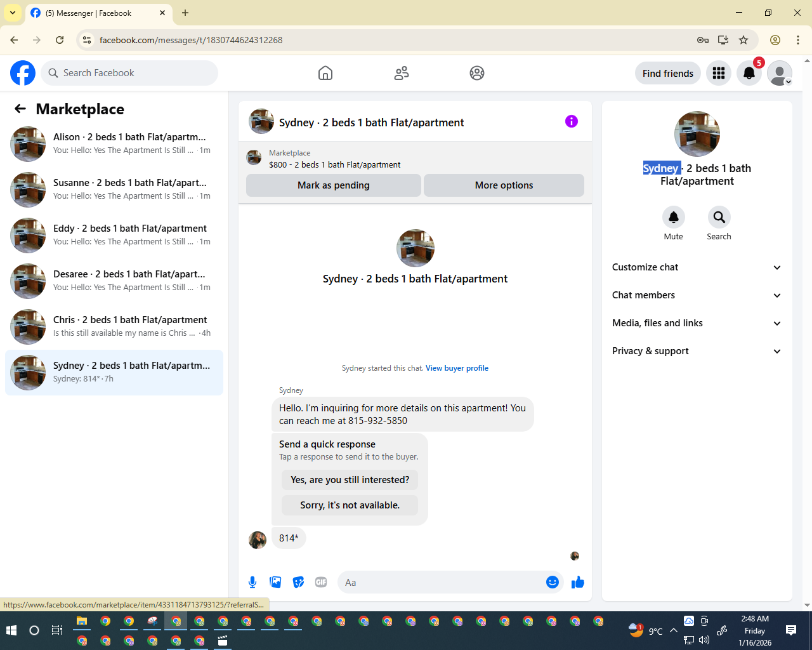Go back with browser back arrow
This screenshot has height=650, width=812.
tap(14, 40)
